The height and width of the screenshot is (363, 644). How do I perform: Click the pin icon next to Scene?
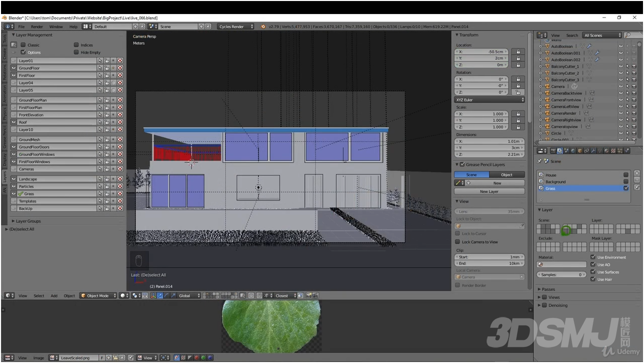539,161
